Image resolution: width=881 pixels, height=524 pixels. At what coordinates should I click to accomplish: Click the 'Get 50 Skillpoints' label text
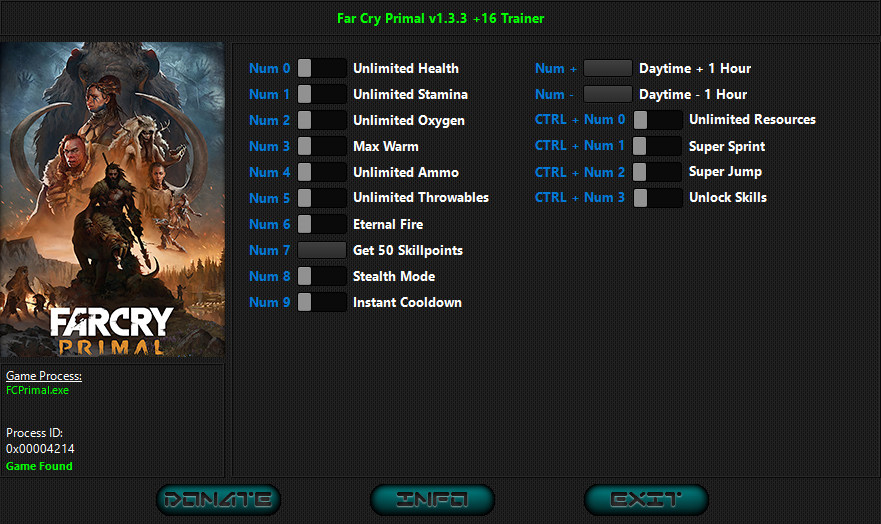(x=408, y=250)
